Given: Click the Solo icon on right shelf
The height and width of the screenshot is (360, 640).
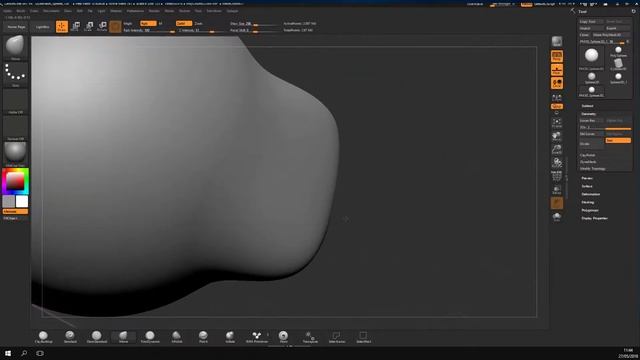Looking at the screenshot, I should click(x=557, y=216).
